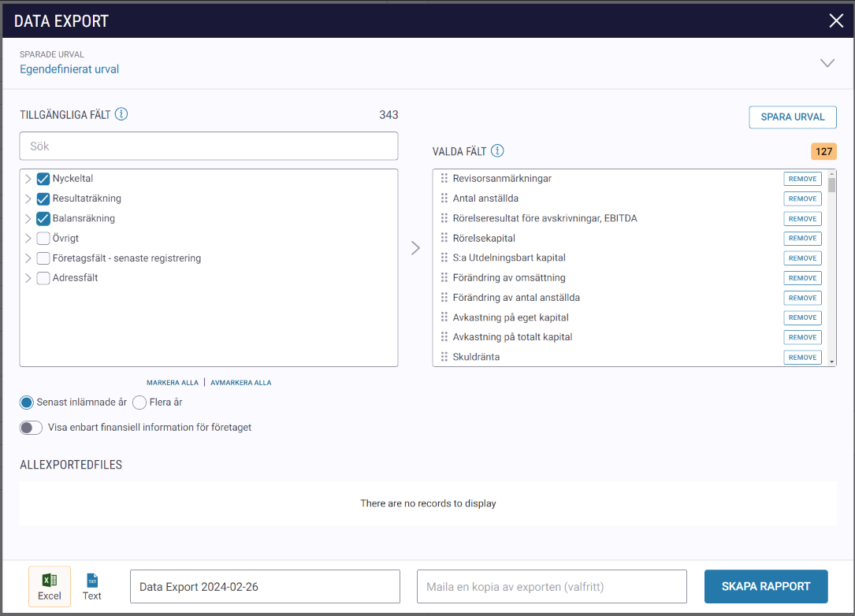Image resolution: width=855 pixels, height=616 pixels.
Task: Remove Förändring av omsättning field
Action: (x=803, y=278)
